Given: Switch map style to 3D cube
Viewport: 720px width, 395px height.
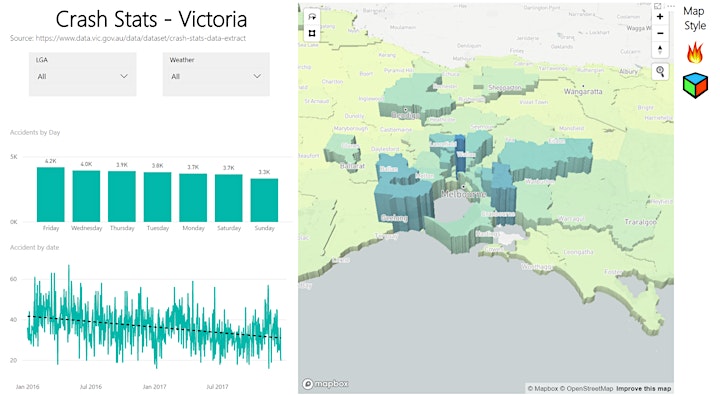Looking at the screenshot, I should tap(695, 85).
